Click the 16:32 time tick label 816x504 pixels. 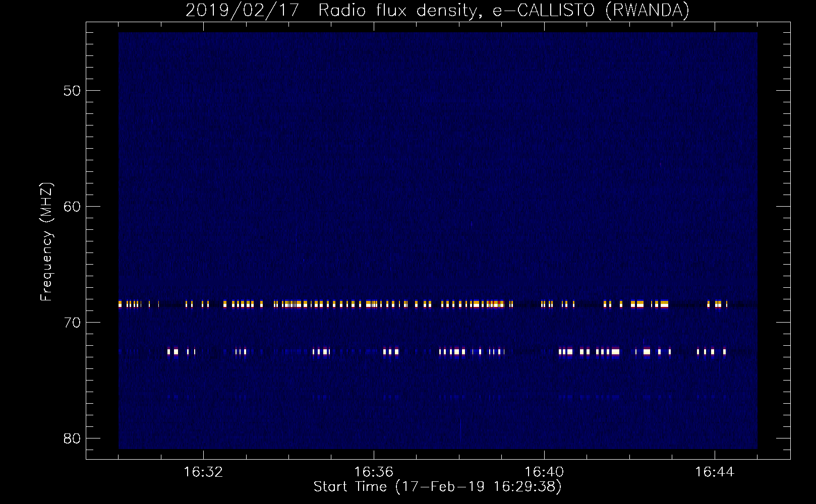(x=203, y=472)
